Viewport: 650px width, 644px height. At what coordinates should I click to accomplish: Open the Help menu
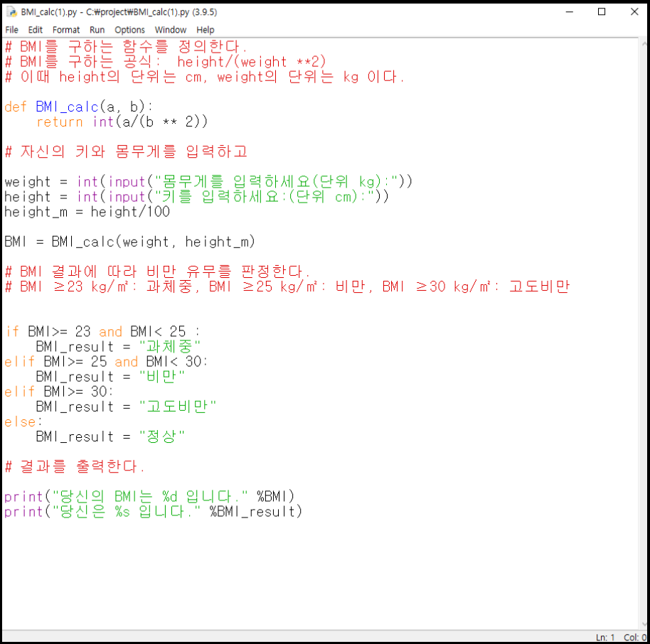click(x=206, y=30)
